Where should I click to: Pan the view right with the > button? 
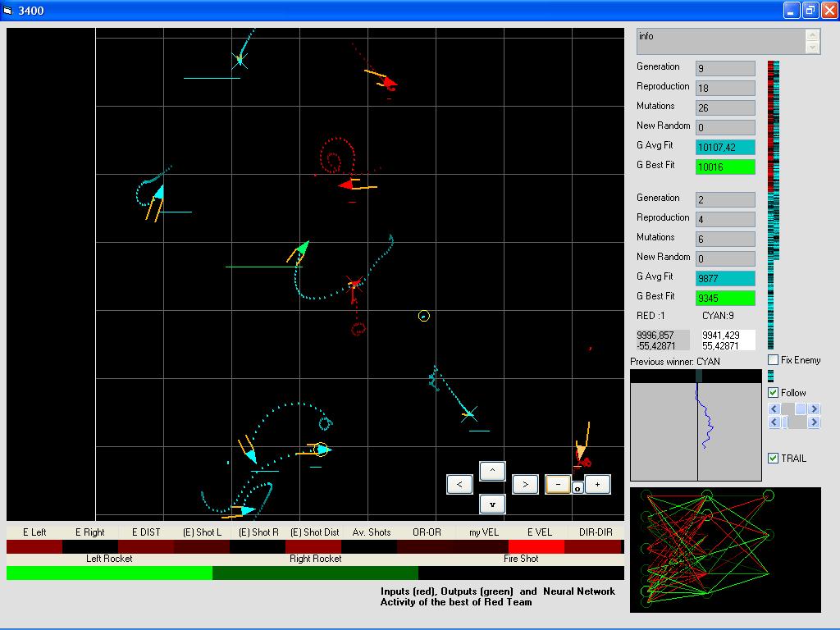click(x=525, y=484)
